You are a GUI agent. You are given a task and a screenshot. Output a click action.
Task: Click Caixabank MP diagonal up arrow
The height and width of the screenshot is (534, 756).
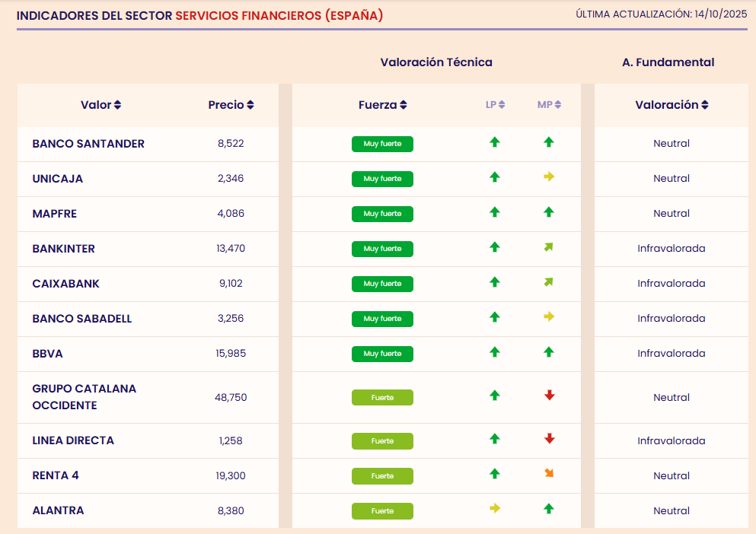tap(549, 282)
